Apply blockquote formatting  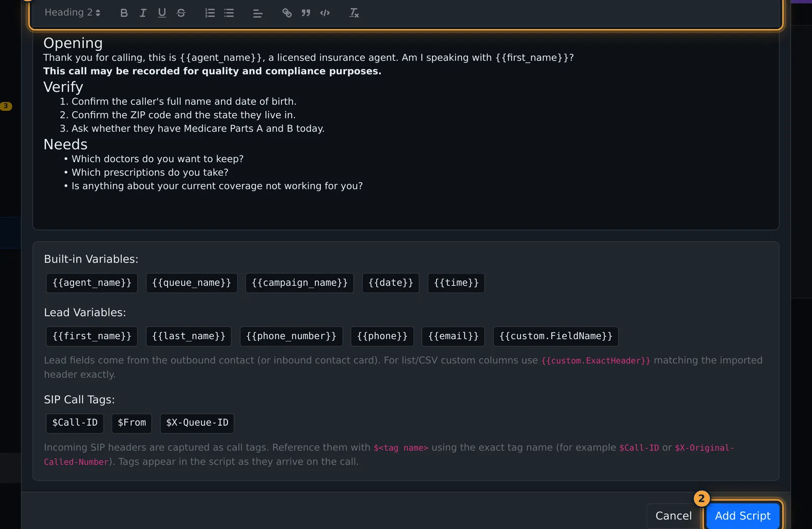pos(306,13)
